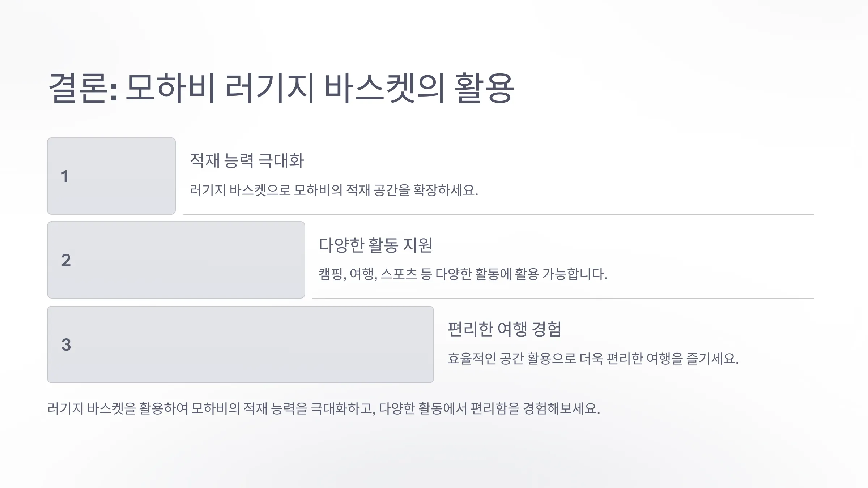The image size is (868, 488).
Task: Click the heading 적재 능력 극대화
Action: pos(247,160)
